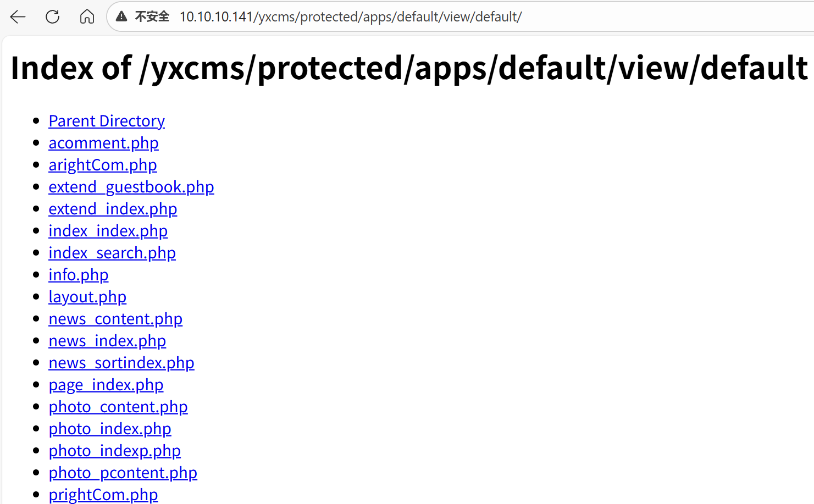This screenshot has width=814, height=504.
Task: Open info.php file link
Action: [x=78, y=275]
